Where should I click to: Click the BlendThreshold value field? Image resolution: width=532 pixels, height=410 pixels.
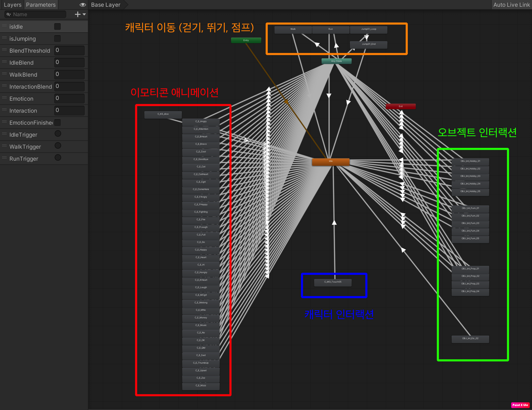[x=69, y=51]
